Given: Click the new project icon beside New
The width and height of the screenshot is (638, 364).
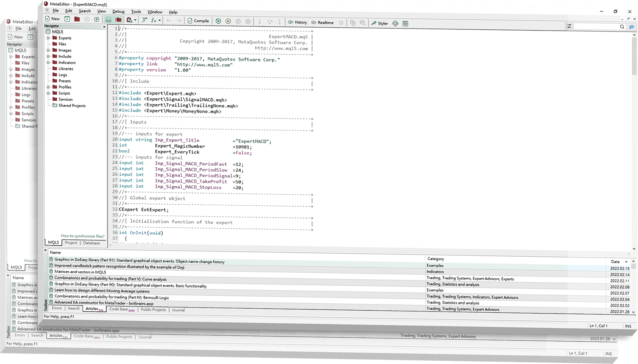Looking at the screenshot, I should [x=67, y=19].
